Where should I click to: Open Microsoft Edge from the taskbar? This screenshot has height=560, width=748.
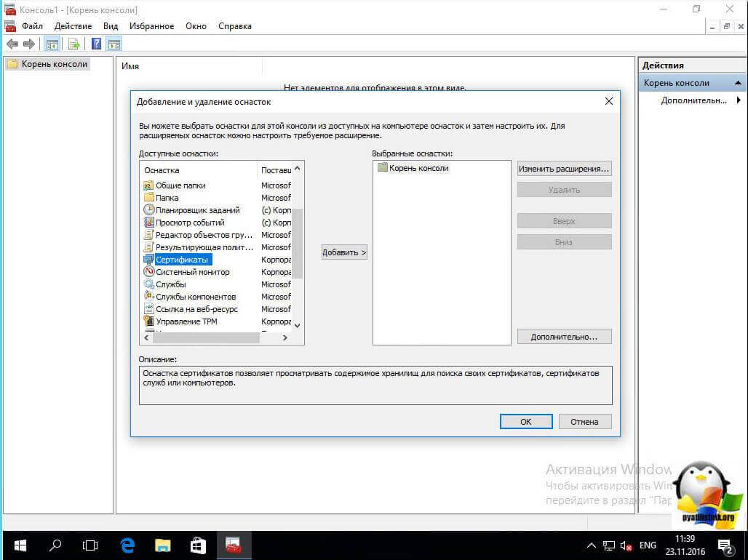coord(128,545)
